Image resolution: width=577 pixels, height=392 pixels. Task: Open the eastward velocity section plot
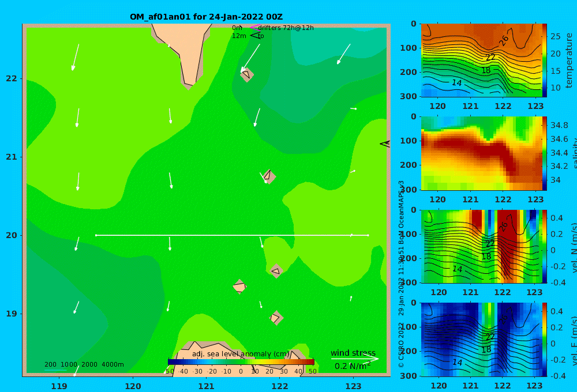(481, 340)
